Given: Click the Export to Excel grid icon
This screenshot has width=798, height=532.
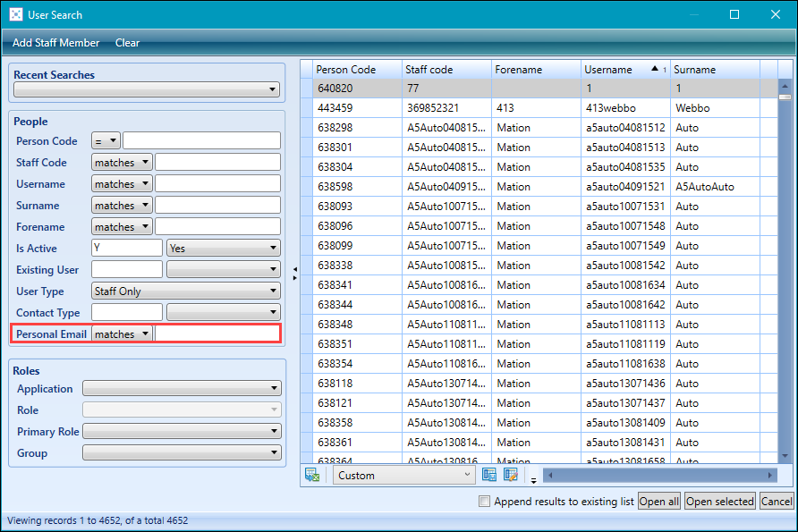Looking at the screenshot, I should (312, 475).
